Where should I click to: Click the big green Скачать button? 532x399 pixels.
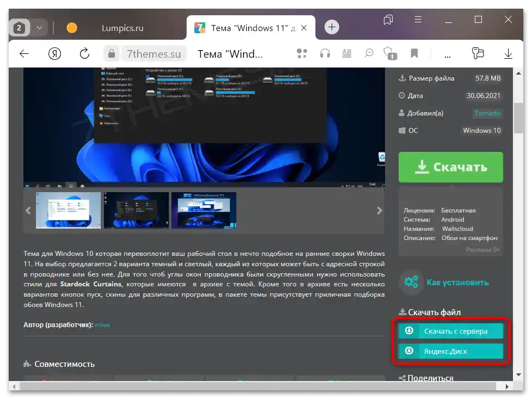[450, 167]
